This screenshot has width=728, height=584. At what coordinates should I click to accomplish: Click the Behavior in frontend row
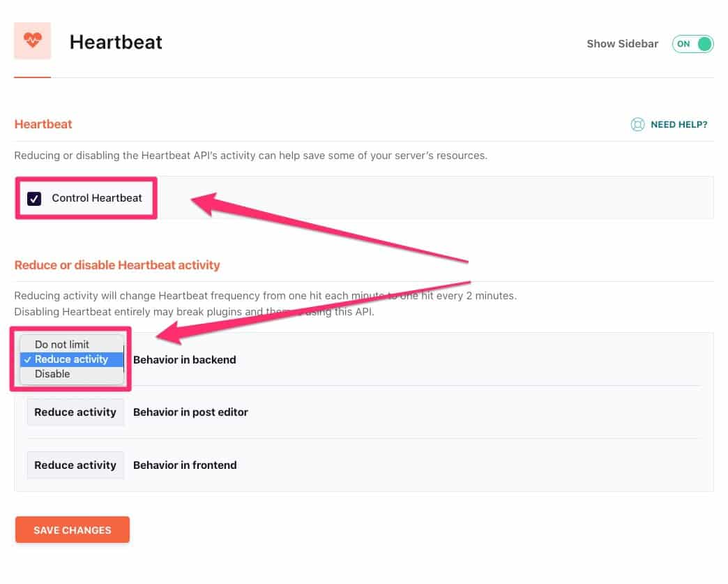(185, 465)
